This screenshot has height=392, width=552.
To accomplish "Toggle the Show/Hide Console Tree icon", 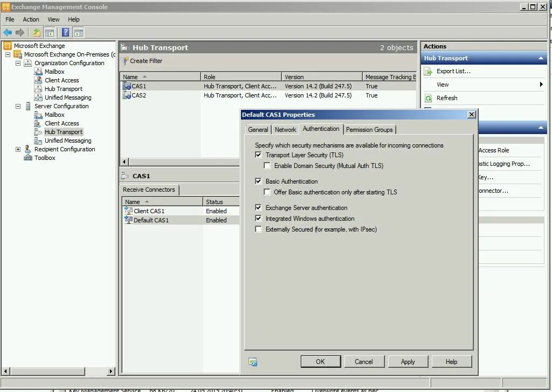I will pos(49,32).
